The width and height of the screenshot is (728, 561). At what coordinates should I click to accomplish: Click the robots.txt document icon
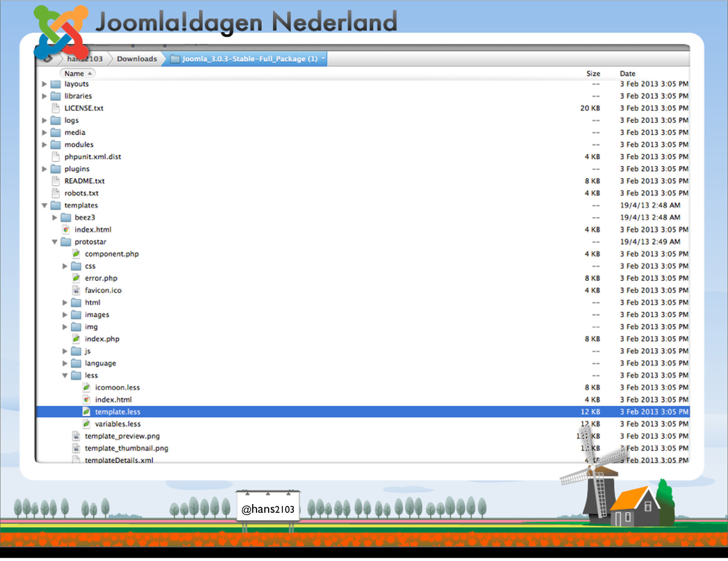tap(56, 194)
